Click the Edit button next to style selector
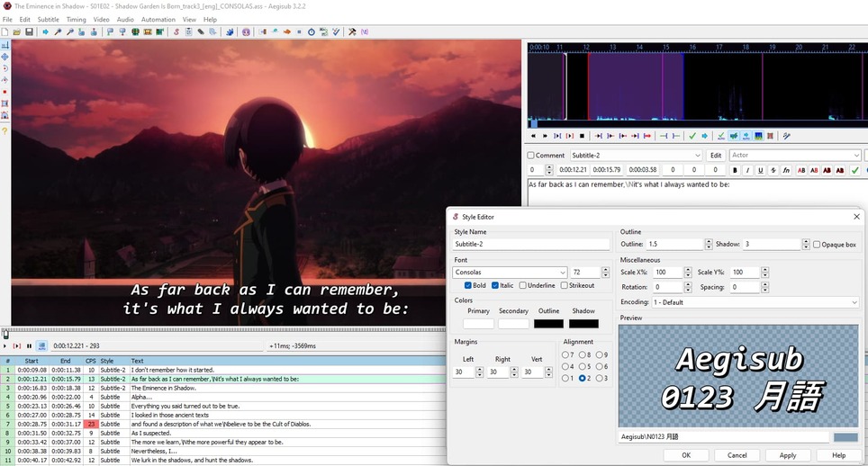The image size is (868, 466). pos(716,156)
